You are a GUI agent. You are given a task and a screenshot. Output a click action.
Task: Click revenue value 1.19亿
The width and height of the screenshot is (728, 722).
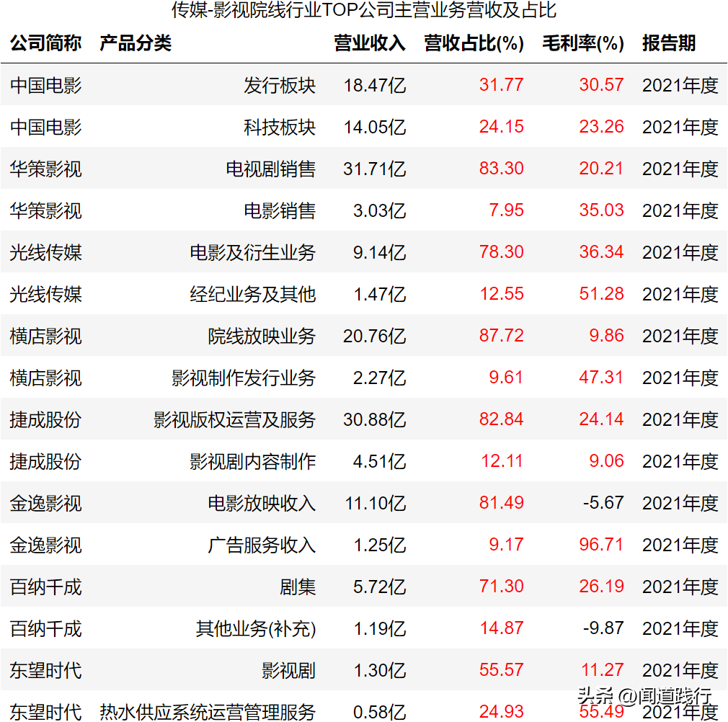pos(379,629)
